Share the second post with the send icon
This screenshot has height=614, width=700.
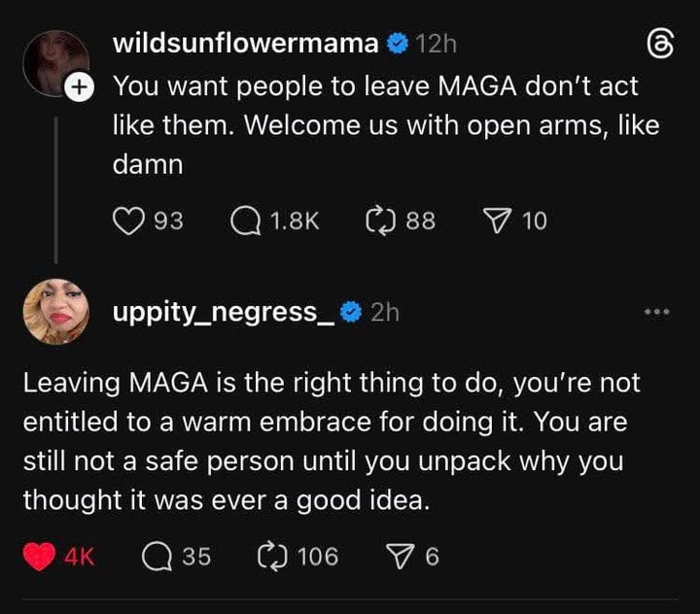coord(400,556)
